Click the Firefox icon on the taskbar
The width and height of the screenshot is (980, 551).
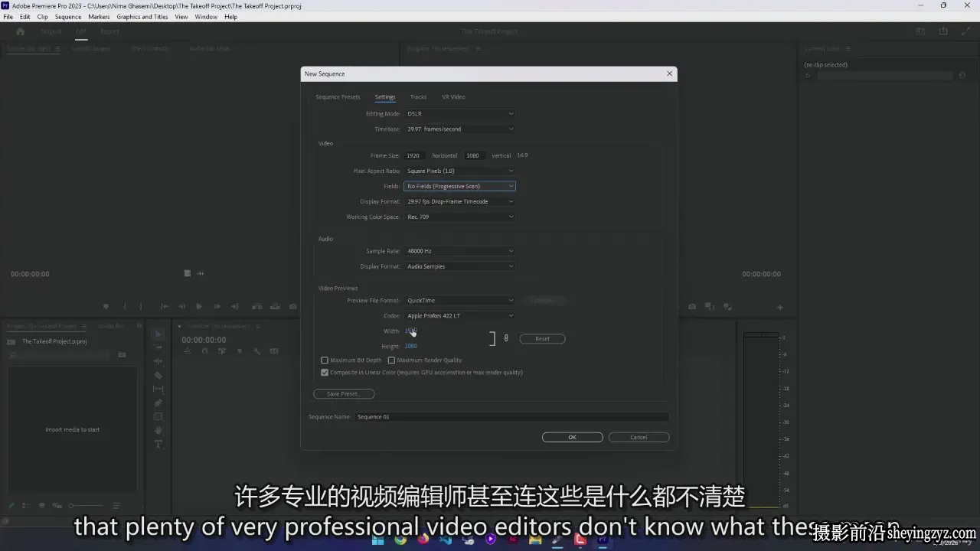(x=423, y=540)
